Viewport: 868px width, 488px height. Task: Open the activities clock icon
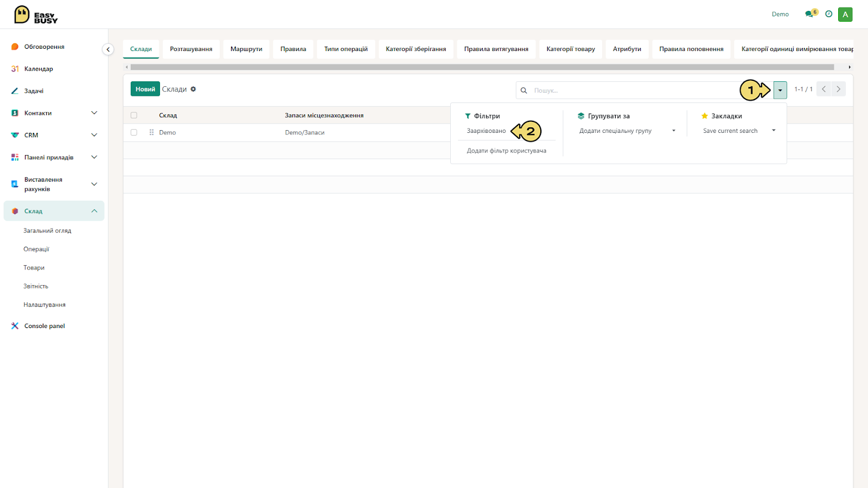pos(828,14)
